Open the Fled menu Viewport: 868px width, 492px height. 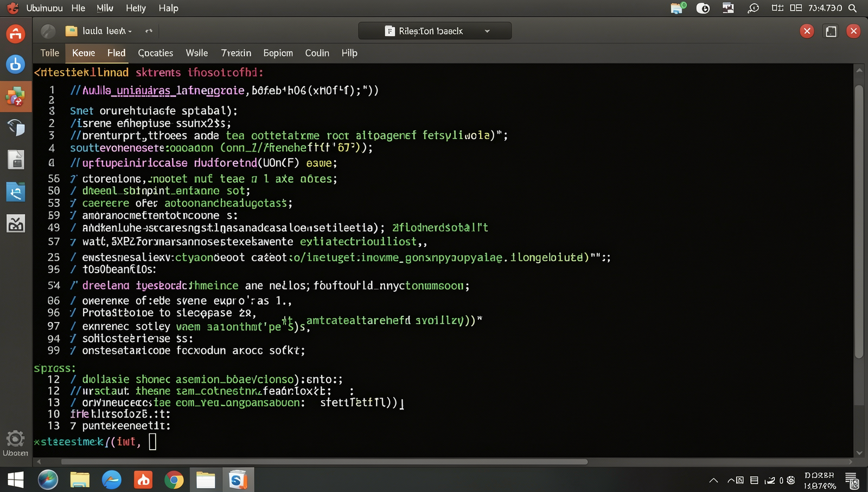pyautogui.click(x=116, y=53)
